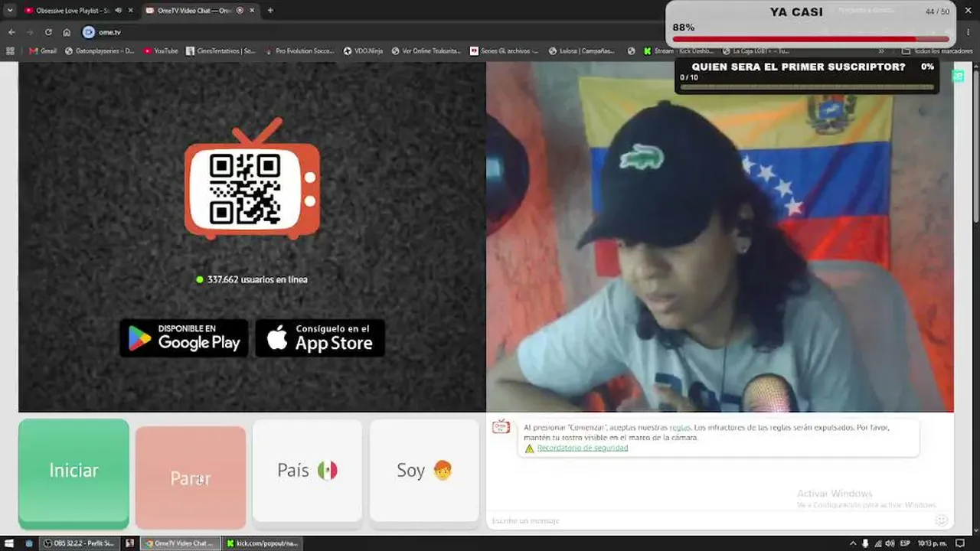The image size is (980, 551).
Task: Open the La Caja LGBT bookmark
Action: coord(755,51)
